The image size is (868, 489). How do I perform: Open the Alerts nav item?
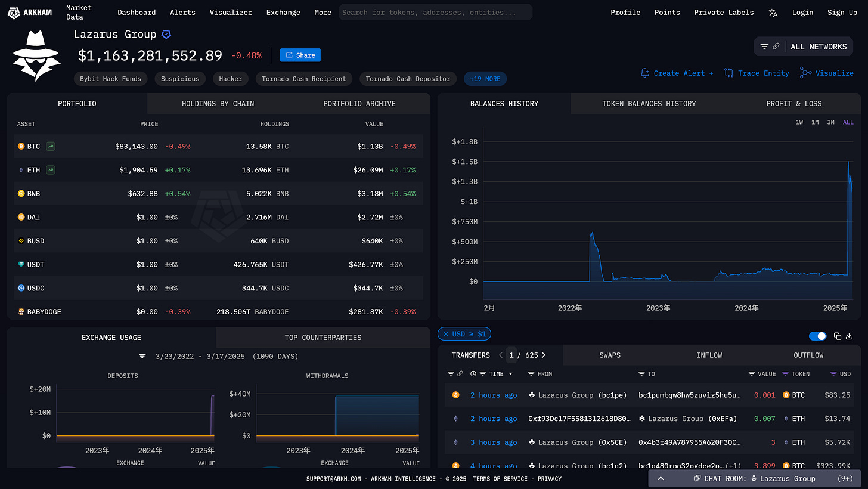(182, 13)
